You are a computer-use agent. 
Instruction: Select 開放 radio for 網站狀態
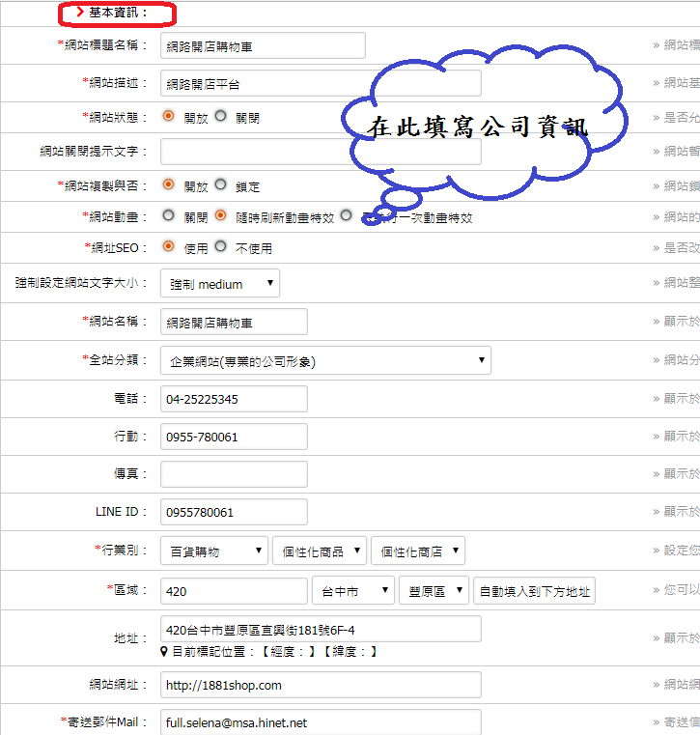[169, 116]
